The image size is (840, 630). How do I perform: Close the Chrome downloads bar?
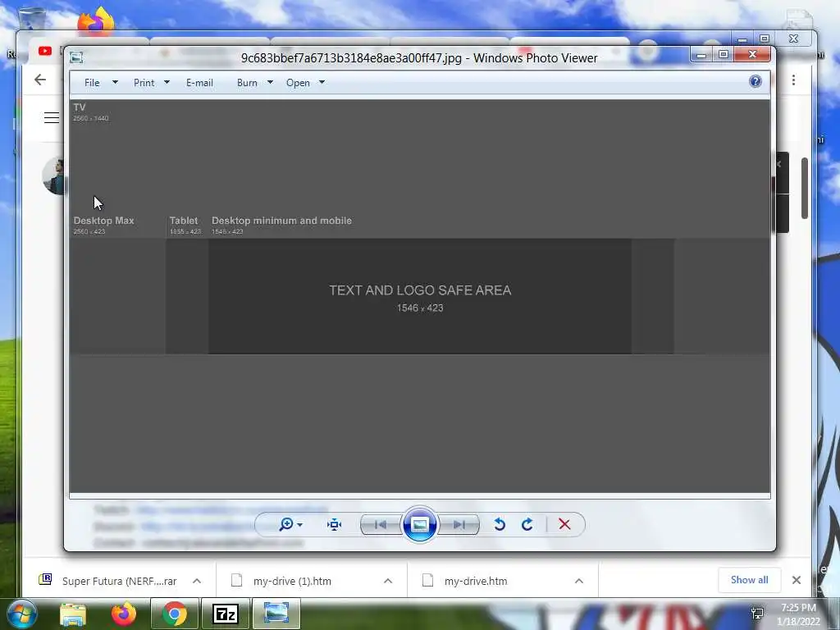coord(796,580)
